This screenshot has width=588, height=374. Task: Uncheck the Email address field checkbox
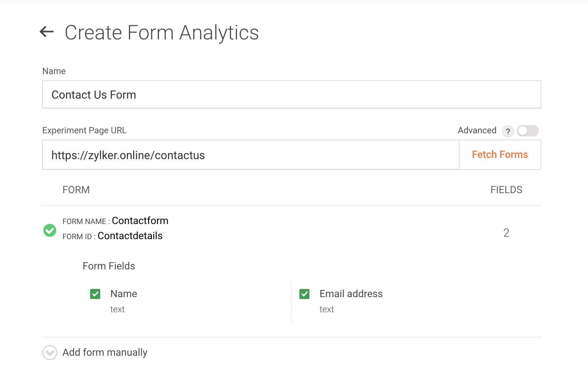(304, 294)
